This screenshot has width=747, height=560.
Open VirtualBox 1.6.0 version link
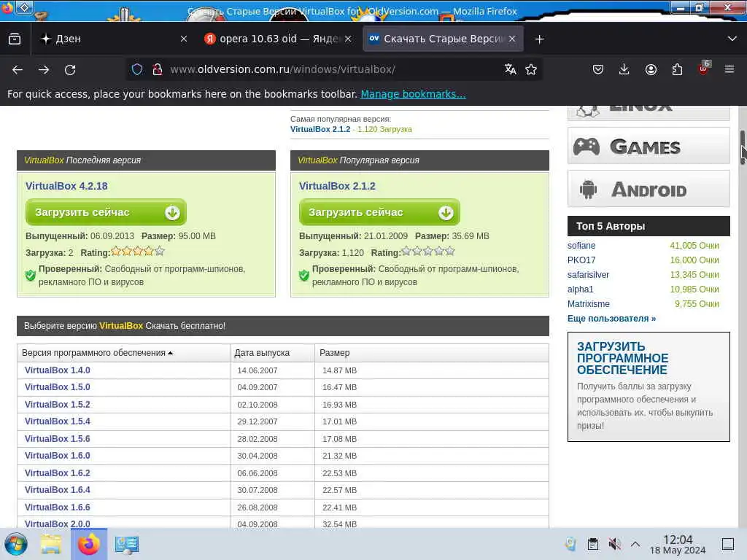pos(57,456)
